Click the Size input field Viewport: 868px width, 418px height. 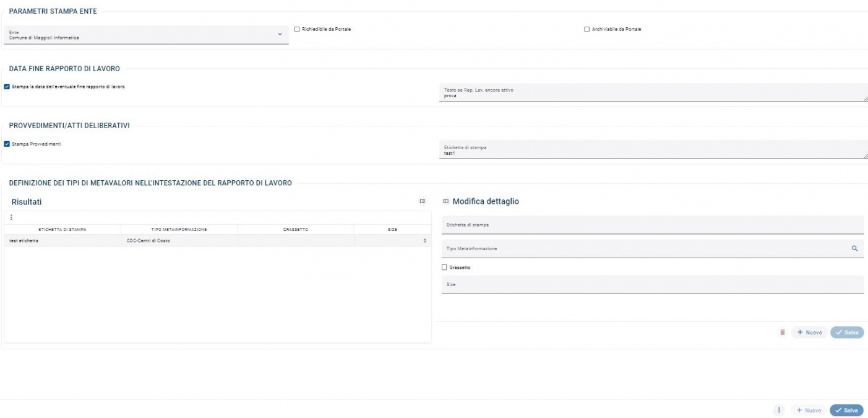point(652,285)
